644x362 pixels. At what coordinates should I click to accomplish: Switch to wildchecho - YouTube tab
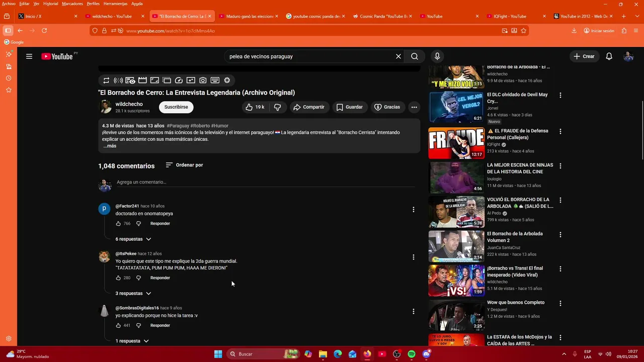click(x=115, y=16)
